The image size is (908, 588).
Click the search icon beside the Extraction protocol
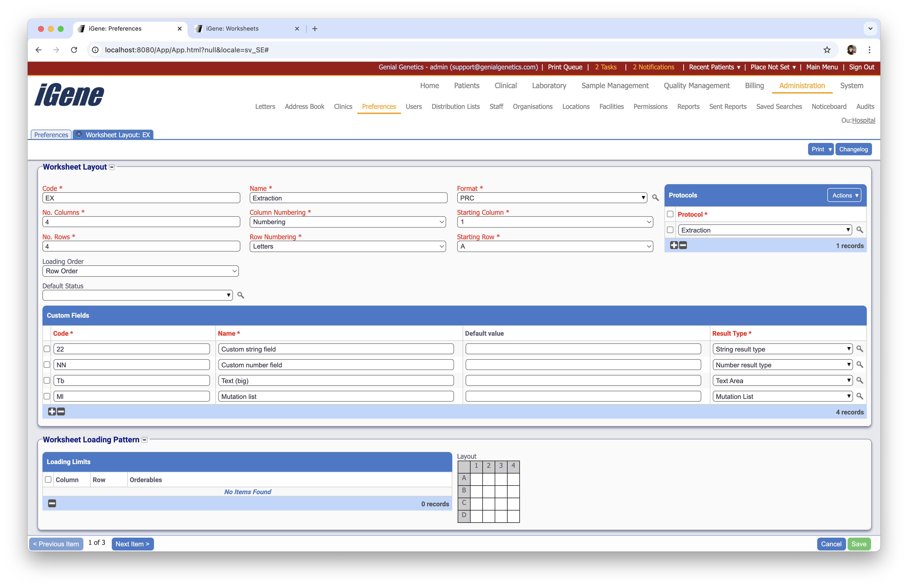tap(860, 230)
